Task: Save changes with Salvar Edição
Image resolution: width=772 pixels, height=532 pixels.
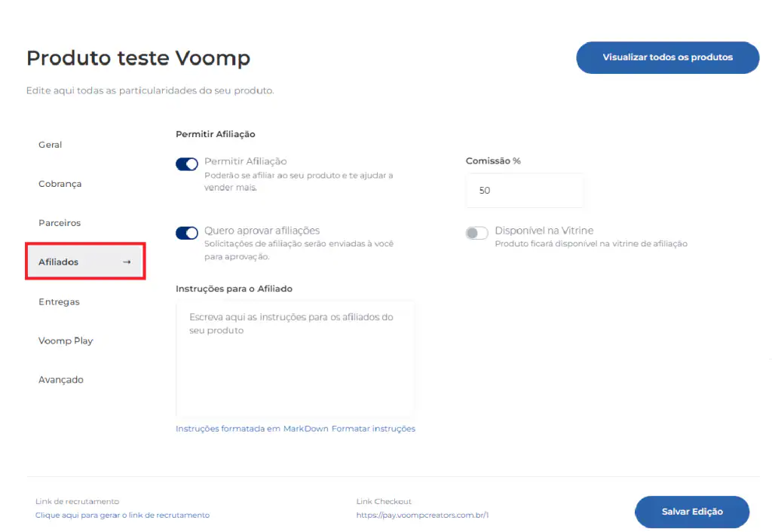Action: click(x=692, y=512)
